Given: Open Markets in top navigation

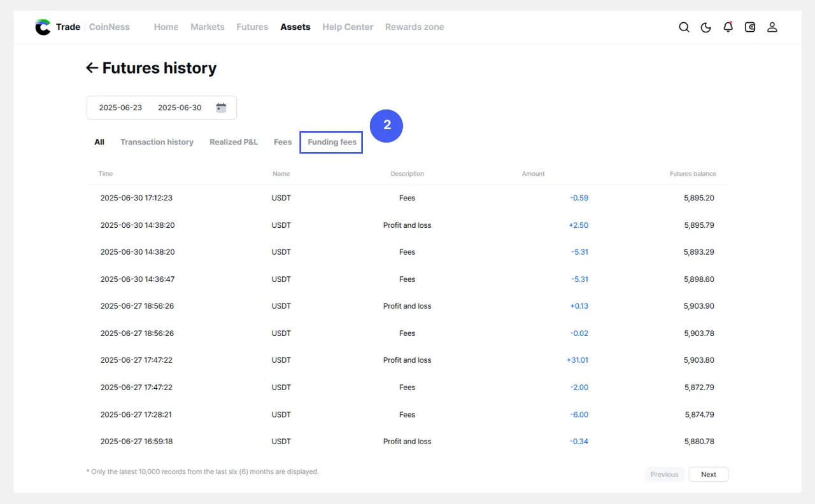Looking at the screenshot, I should point(208,27).
